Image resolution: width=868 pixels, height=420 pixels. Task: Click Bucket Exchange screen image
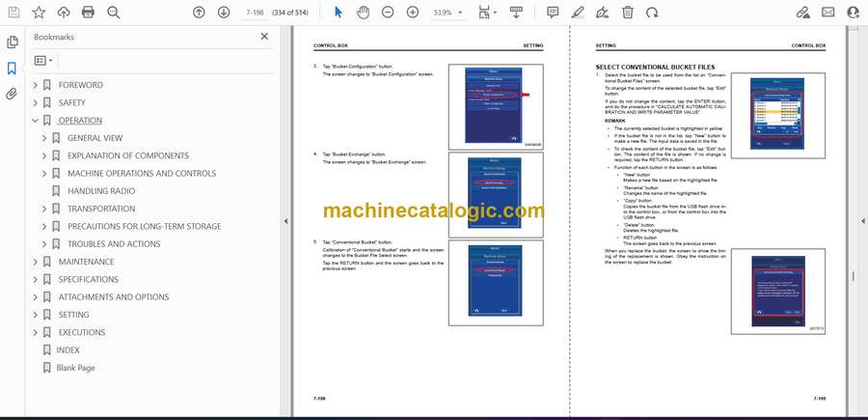pos(496,194)
